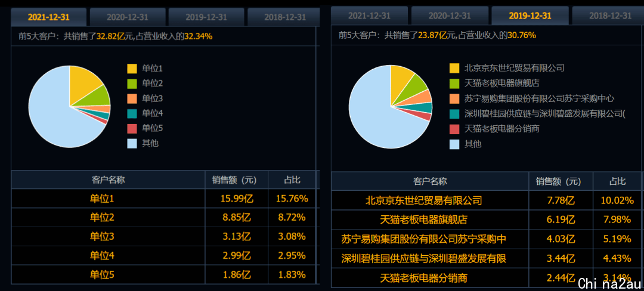
Task: Select the 单位5 row in customer table
Action: pos(163,274)
